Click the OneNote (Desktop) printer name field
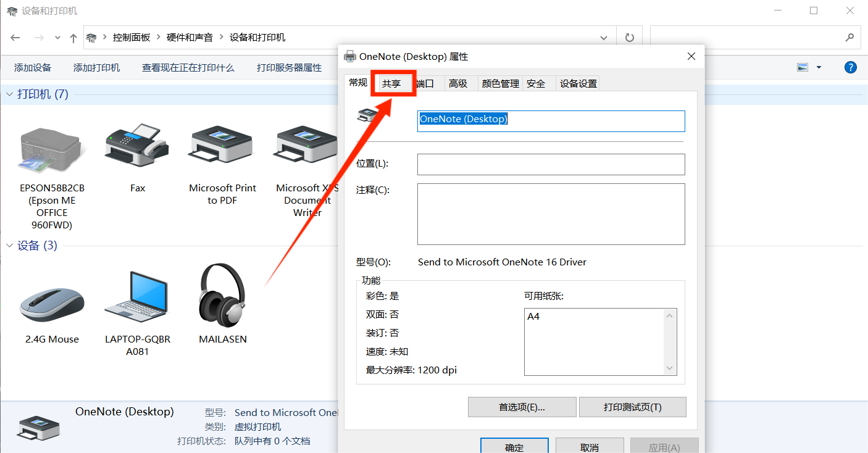Screen dimensions: 868x453 551,121
